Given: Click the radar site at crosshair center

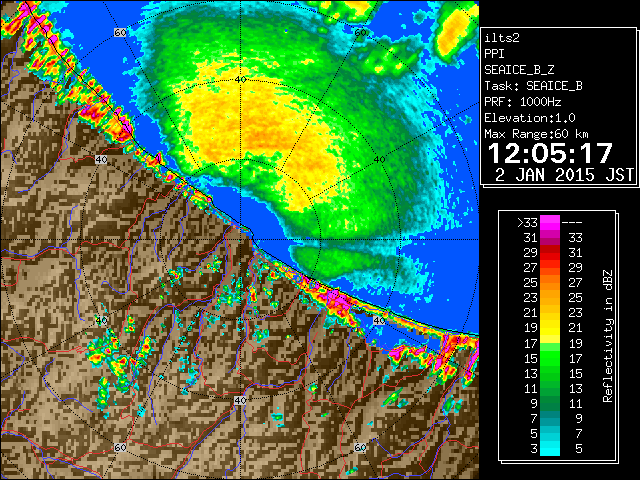Looking at the screenshot, I should coord(240,240).
